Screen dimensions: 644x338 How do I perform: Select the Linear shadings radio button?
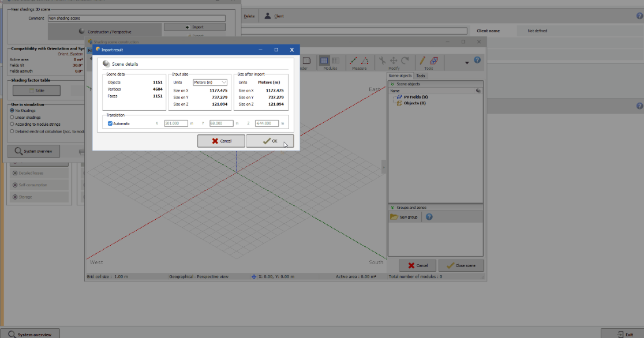tap(12, 117)
